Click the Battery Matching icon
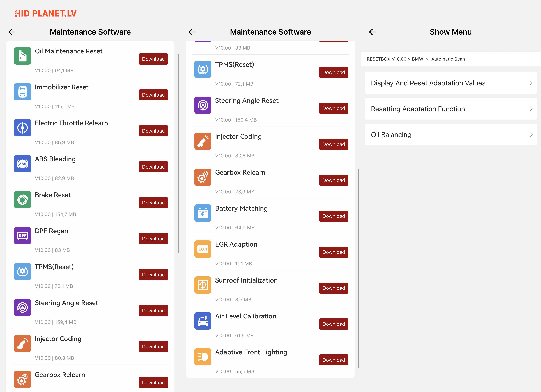Screen dimensions: 541x392 click(x=203, y=213)
